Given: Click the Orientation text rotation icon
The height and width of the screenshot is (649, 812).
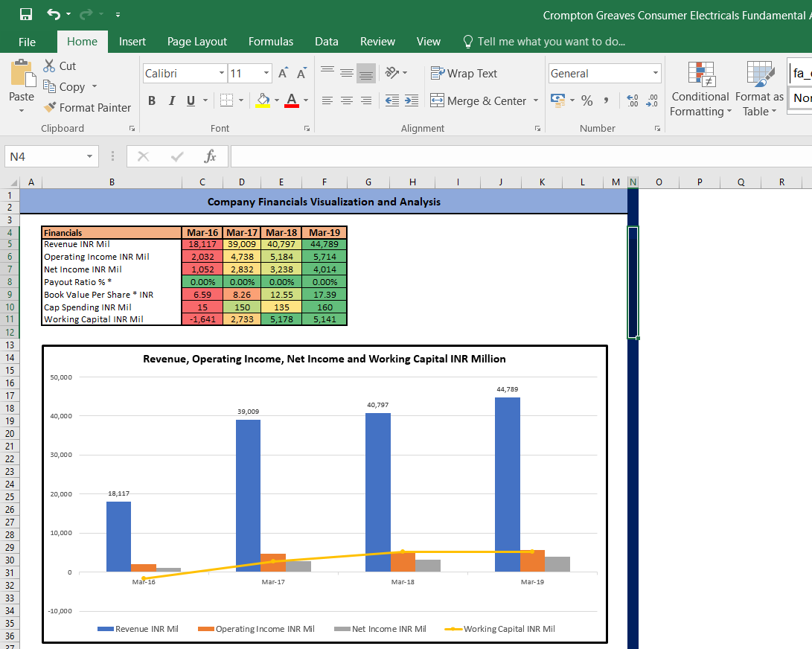Looking at the screenshot, I should point(392,73).
